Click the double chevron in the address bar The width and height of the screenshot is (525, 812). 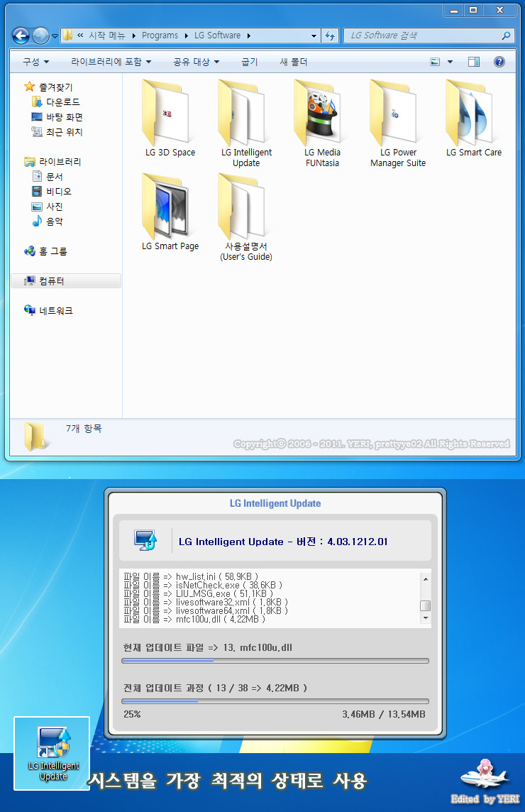pos(80,35)
